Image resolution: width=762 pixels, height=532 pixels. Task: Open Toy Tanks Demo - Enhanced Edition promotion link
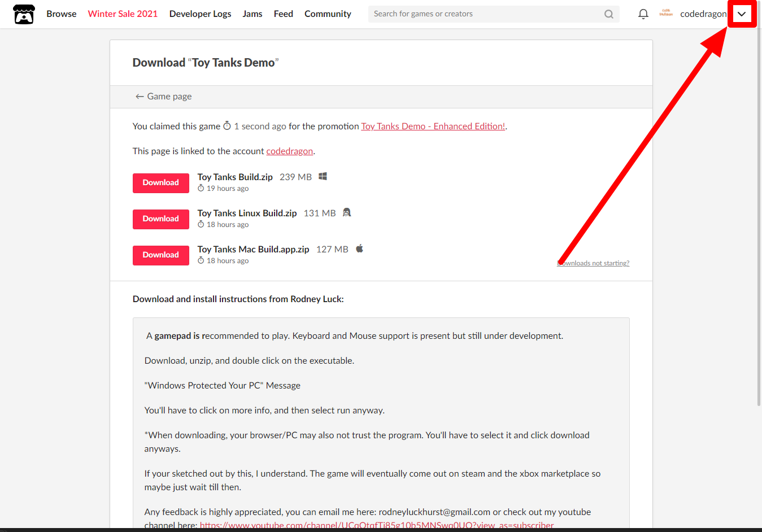433,127
